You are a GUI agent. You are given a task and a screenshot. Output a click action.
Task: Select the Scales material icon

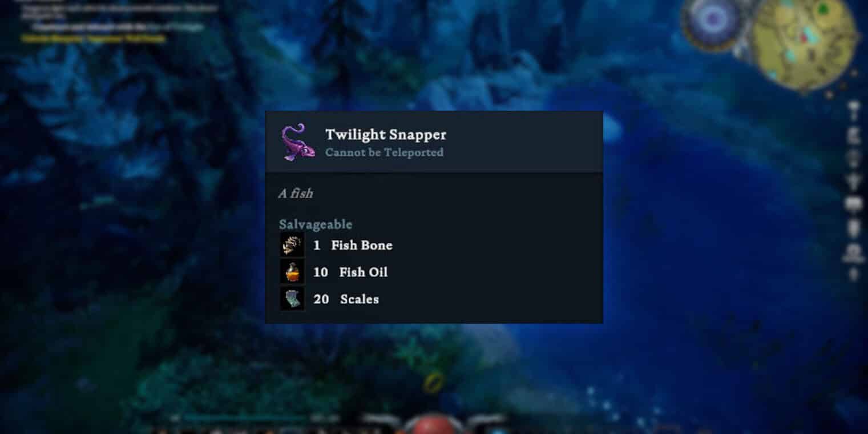(292, 299)
